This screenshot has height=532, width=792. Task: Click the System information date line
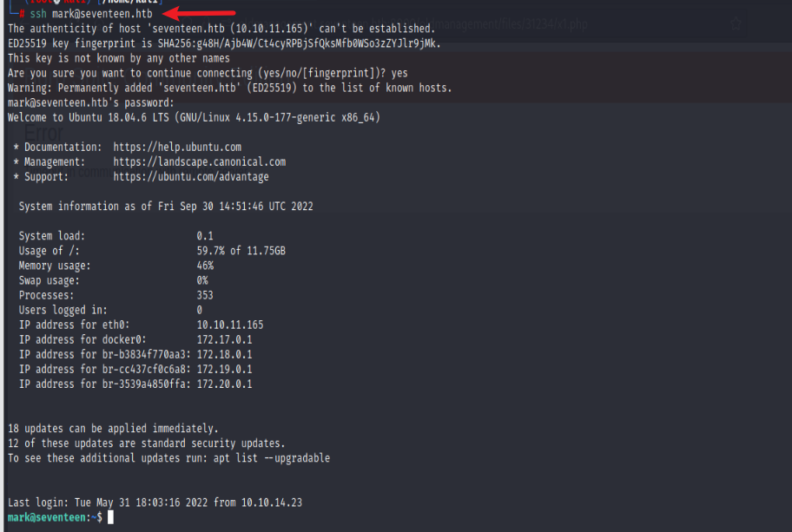[166, 207]
